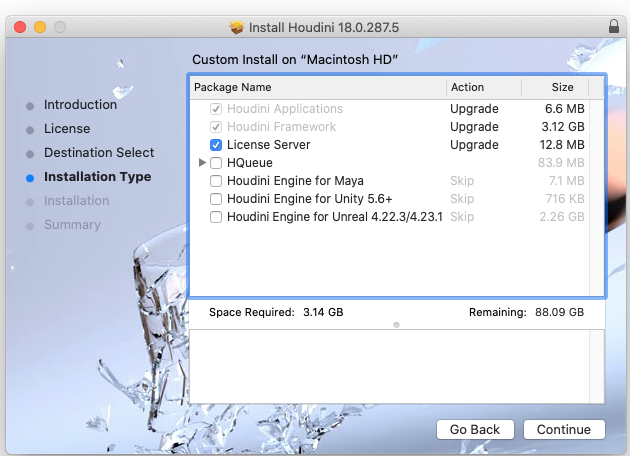Click the yellow minimize window button
The image size is (630, 456).
(40, 25)
